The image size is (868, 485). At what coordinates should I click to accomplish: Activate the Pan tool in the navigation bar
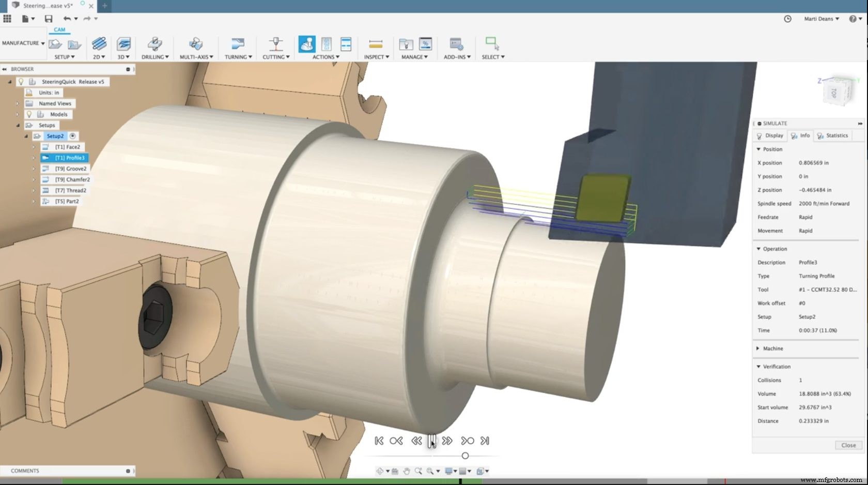[406, 471]
